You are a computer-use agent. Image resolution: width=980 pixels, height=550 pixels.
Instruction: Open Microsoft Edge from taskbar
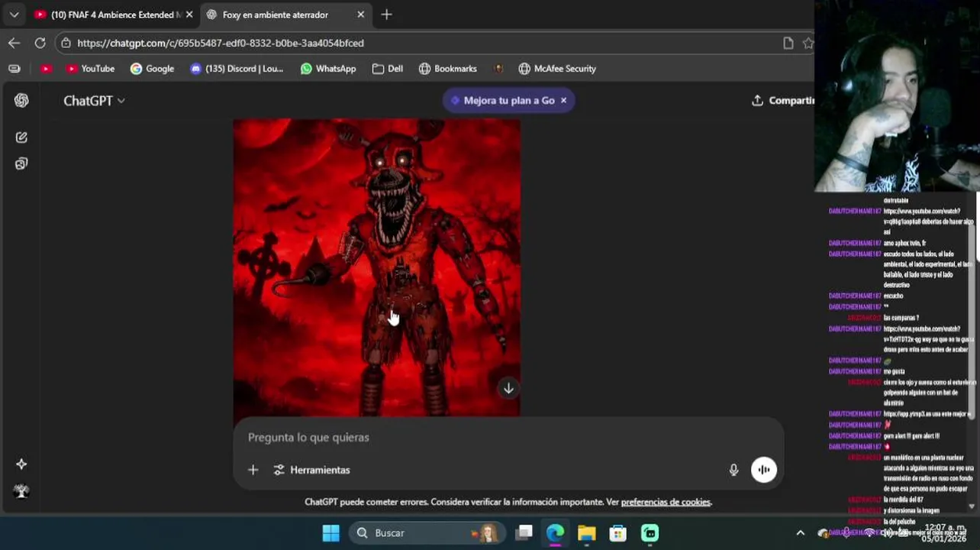coord(555,532)
